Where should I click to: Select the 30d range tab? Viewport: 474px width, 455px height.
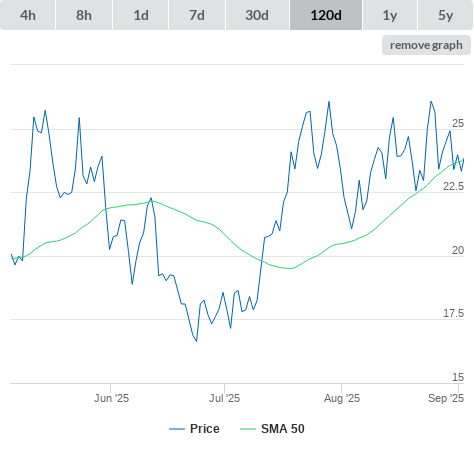point(257,15)
